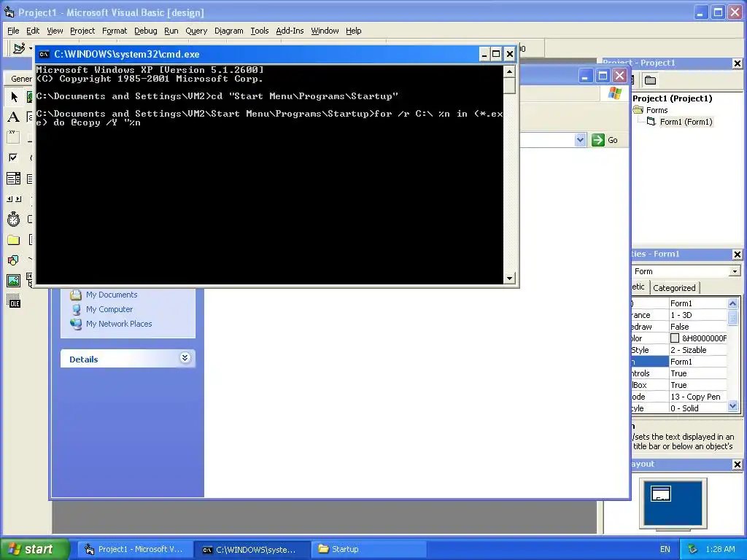747x560 pixels.
Task: Select the horizontal scrollbar control tool
Action: 14,199
